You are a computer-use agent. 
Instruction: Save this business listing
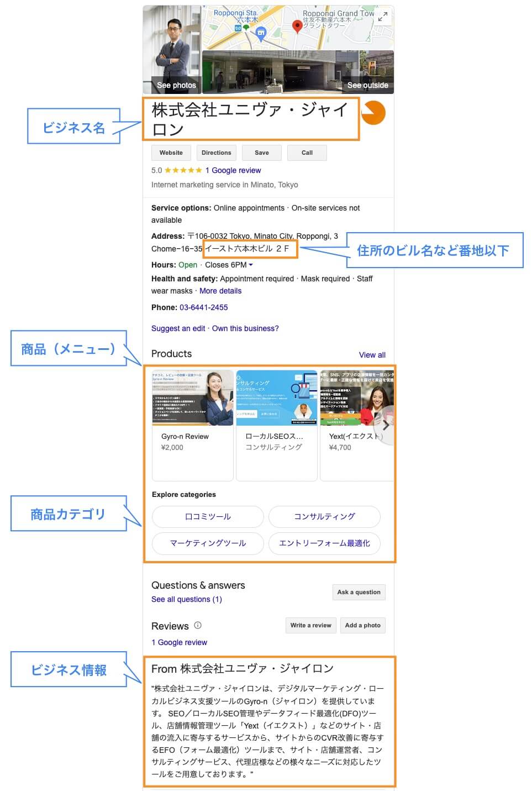[x=262, y=153]
